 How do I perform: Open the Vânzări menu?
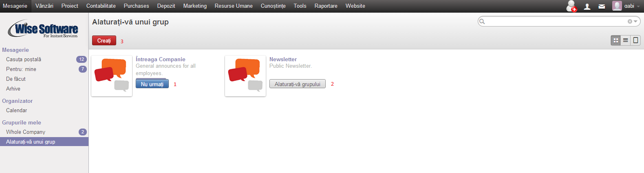pyautogui.click(x=44, y=6)
